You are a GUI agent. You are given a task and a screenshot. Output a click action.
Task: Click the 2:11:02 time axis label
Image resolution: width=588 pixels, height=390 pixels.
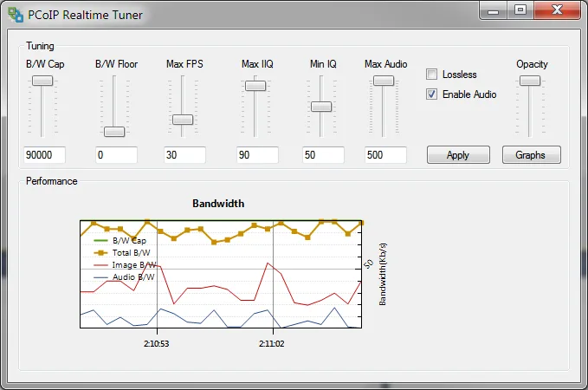pos(272,343)
